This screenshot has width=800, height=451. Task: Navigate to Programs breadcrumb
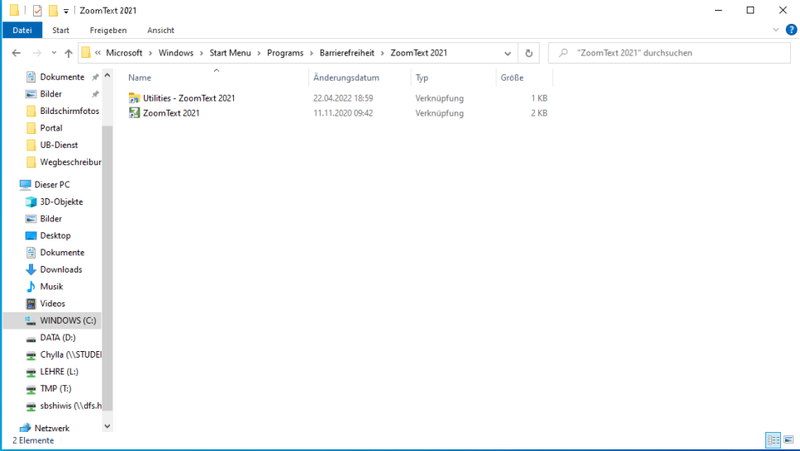tap(285, 53)
